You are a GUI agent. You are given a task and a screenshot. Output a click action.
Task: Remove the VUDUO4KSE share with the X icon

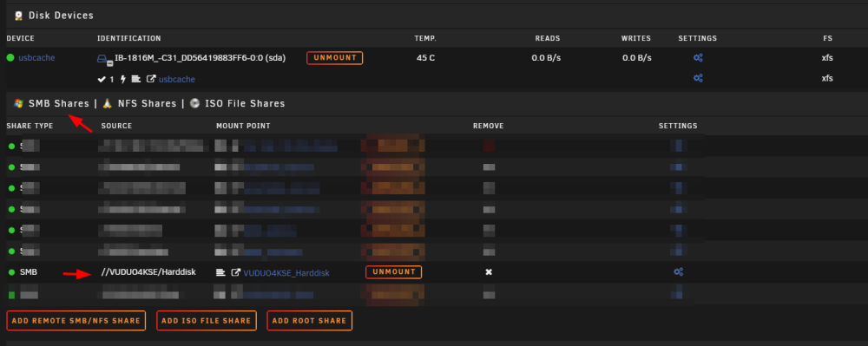point(489,272)
